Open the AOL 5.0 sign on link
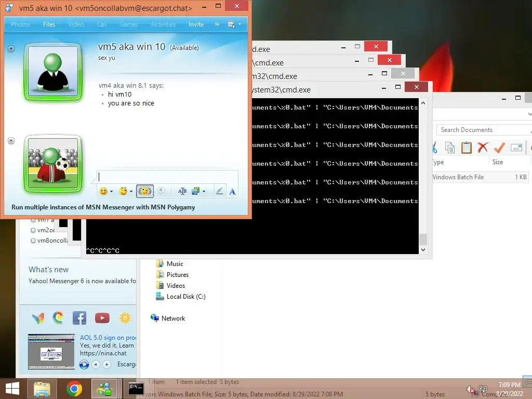Screen dimensions: 532x399 (108, 338)
